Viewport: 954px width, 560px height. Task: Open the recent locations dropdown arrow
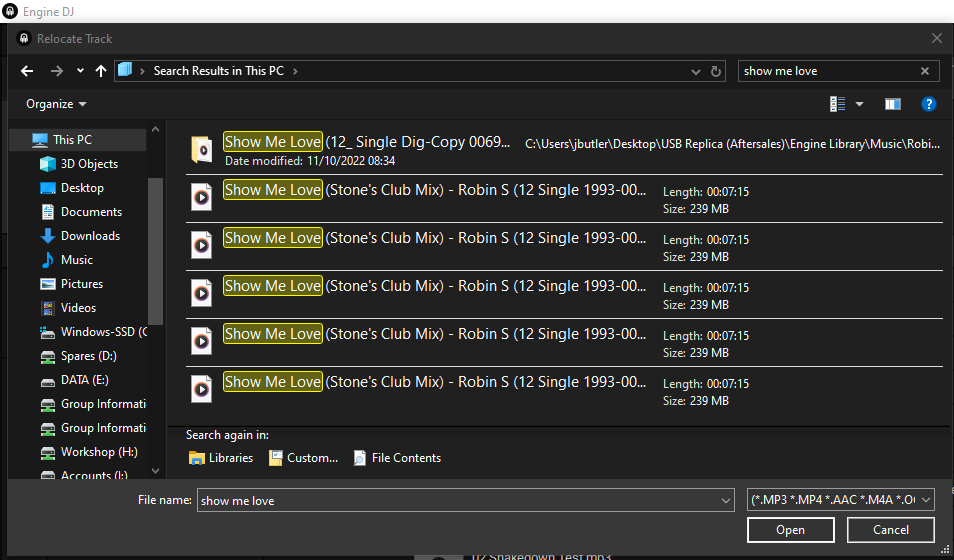click(x=80, y=71)
